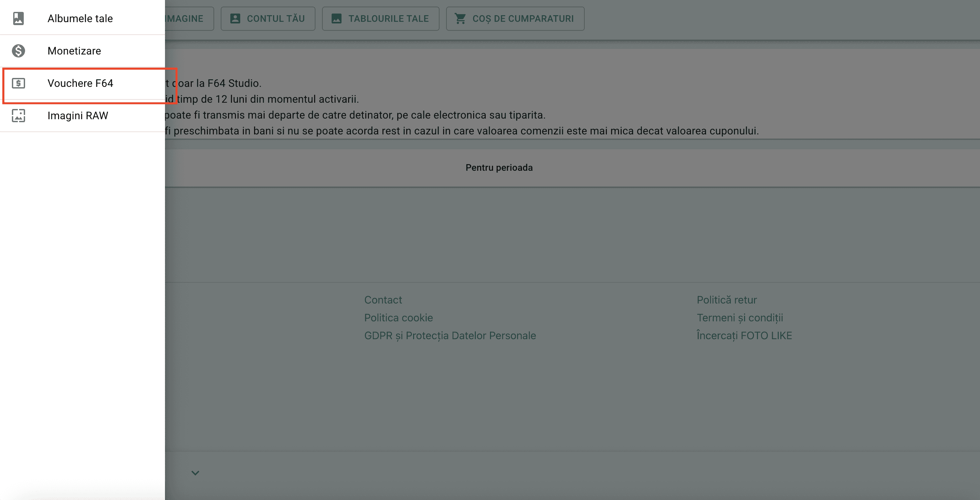Select Vouchere F64 in the drawer
This screenshot has width=980, height=500.
tap(82, 83)
